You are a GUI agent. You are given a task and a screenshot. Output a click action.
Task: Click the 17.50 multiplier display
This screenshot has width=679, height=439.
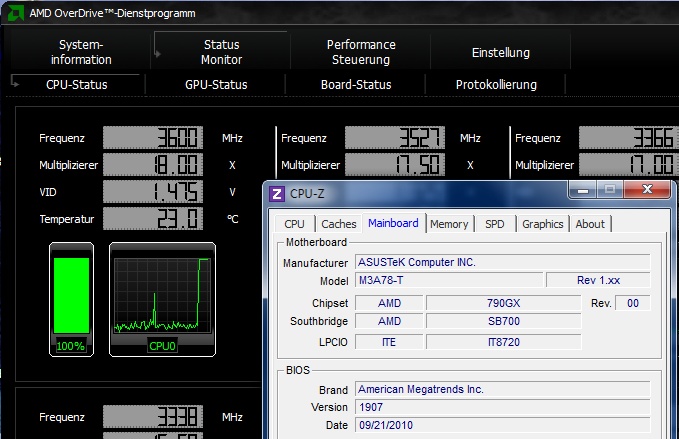394,165
